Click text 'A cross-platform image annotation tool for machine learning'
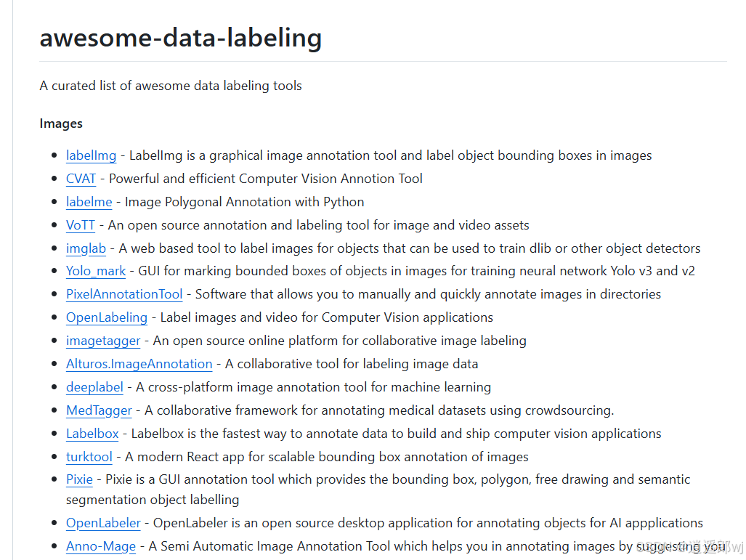Screen dimensions: 746x560 314,387
